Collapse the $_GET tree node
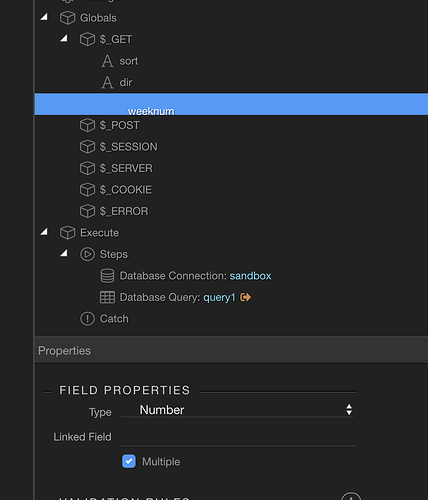Image resolution: width=428 pixels, height=500 pixels. [64, 38]
